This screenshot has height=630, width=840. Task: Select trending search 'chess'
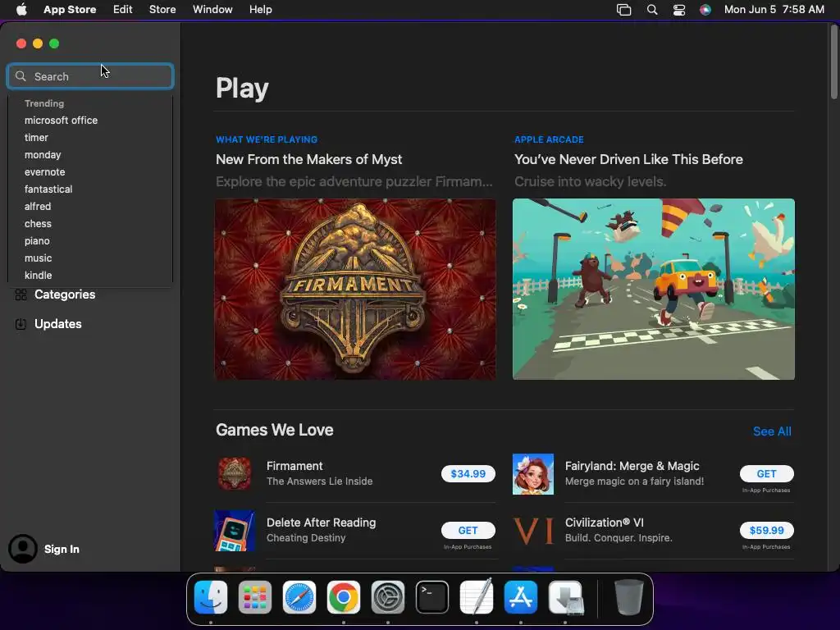tap(38, 223)
